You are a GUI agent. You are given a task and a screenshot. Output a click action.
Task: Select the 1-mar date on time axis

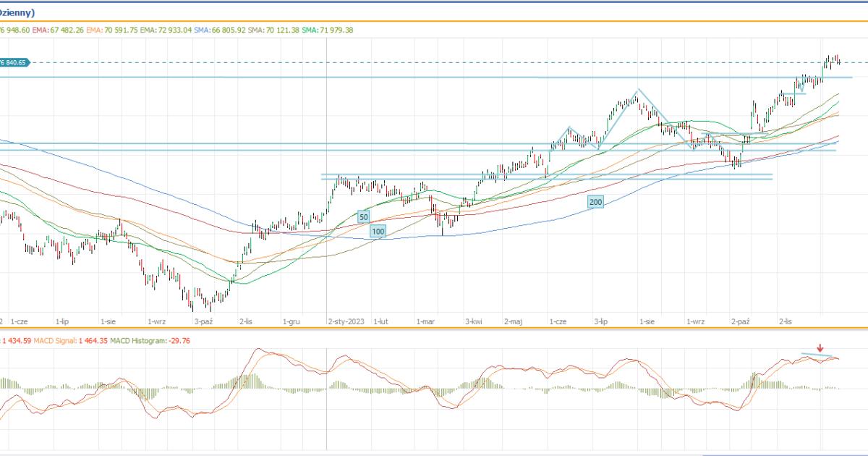(425, 319)
